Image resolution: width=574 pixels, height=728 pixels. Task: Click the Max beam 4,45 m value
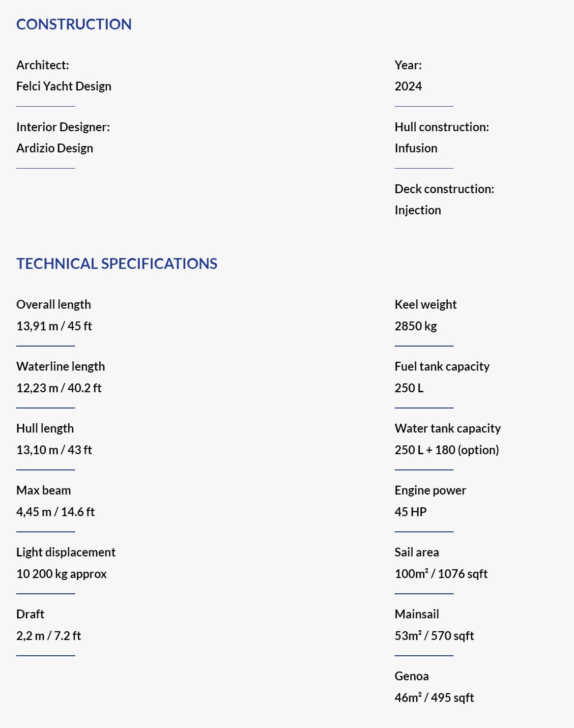tap(56, 512)
